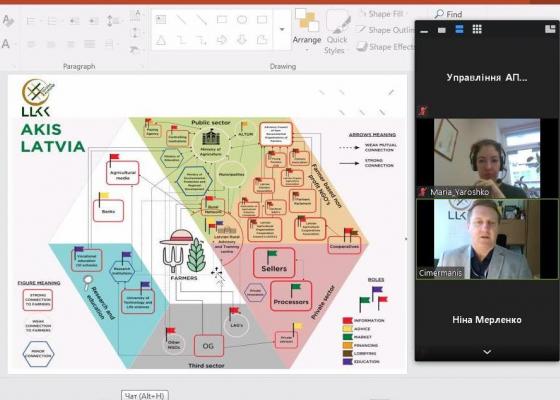Select the OG box in Third sector
The width and height of the screenshot is (560, 400).
(209, 346)
